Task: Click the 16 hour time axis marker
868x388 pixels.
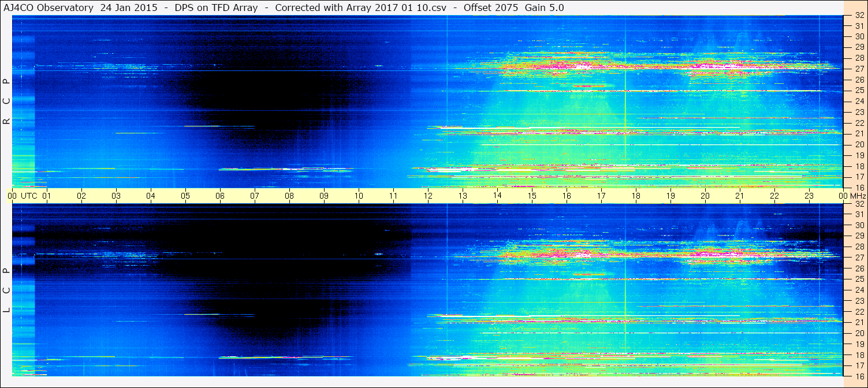Action: tap(567, 196)
